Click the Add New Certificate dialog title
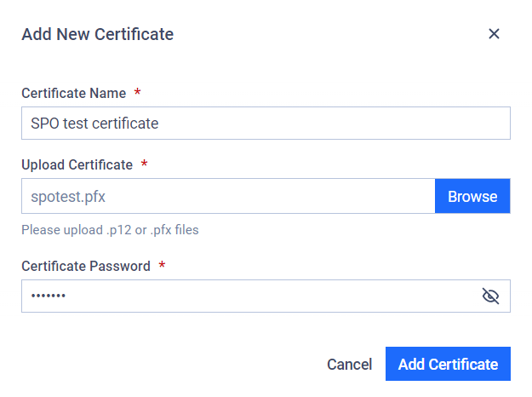Screen dimensions: 532x397 (98, 34)
